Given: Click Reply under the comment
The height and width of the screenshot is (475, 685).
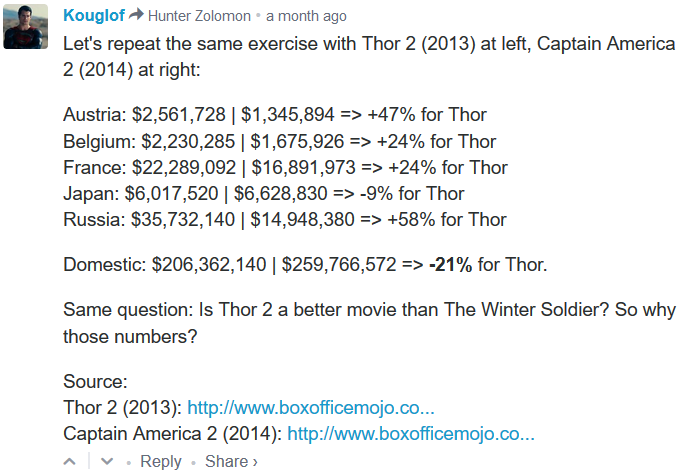Looking at the screenshot, I should [161, 461].
